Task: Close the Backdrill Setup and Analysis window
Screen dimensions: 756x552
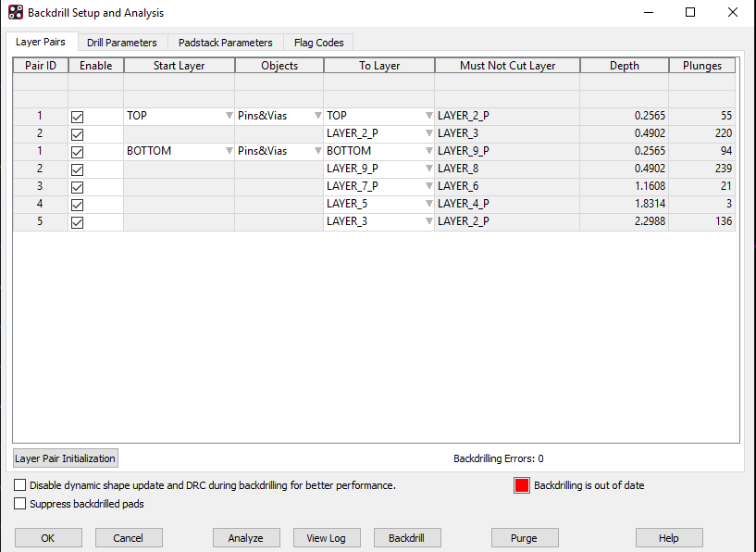Action: tap(732, 12)
